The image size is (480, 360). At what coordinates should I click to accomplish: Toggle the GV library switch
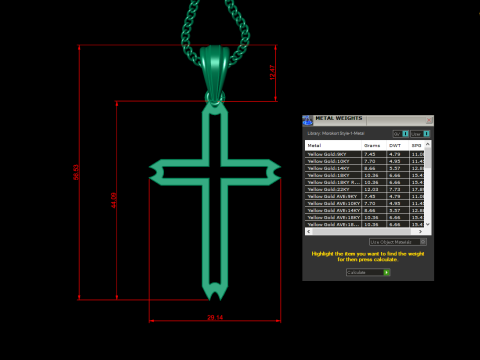pyautogui.click(x=401, y=134)
